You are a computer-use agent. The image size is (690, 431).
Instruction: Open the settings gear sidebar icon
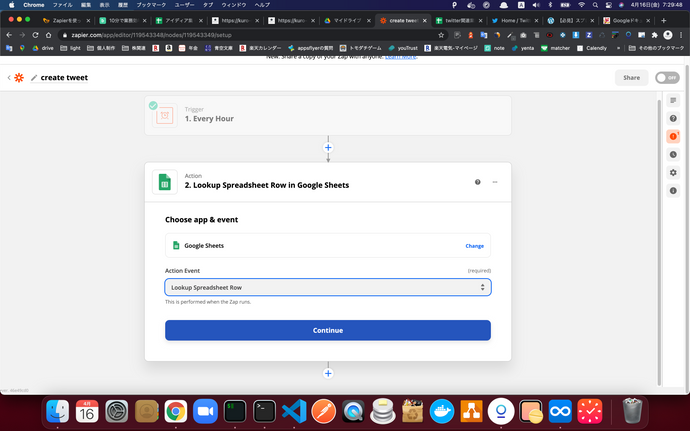tap(673, 173)
